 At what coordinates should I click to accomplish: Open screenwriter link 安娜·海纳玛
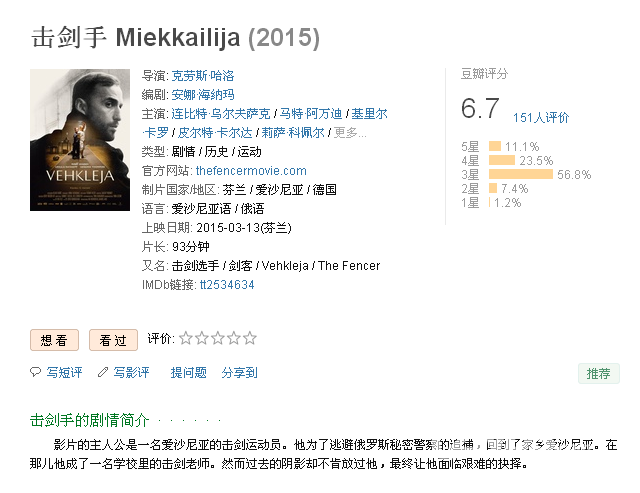(203, 95)
